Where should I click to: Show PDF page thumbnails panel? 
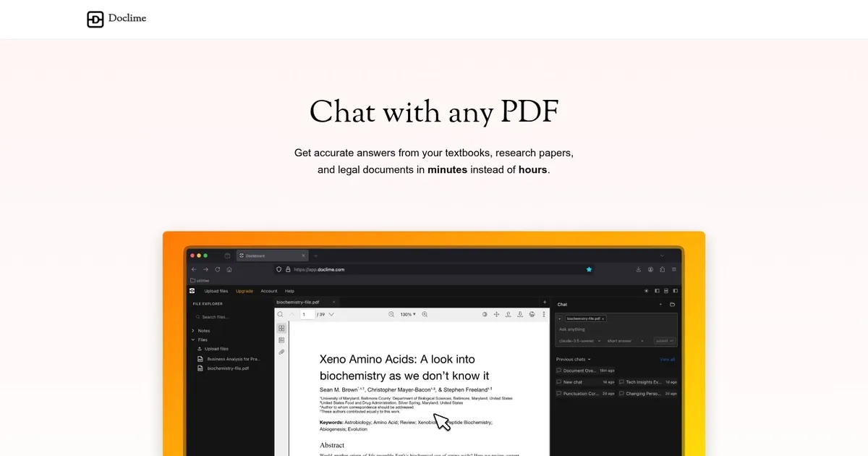click(x=281, y=329)
